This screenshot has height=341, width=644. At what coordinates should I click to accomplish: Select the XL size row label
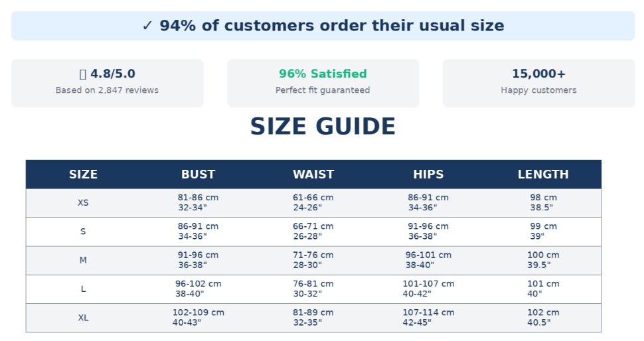(x=83, y=318)
